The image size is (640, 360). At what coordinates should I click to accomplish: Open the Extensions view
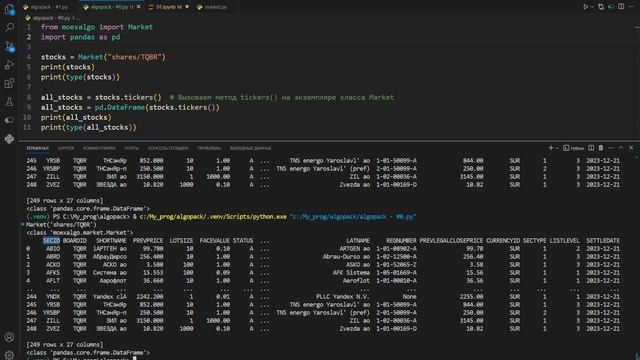tap(9, 83)
